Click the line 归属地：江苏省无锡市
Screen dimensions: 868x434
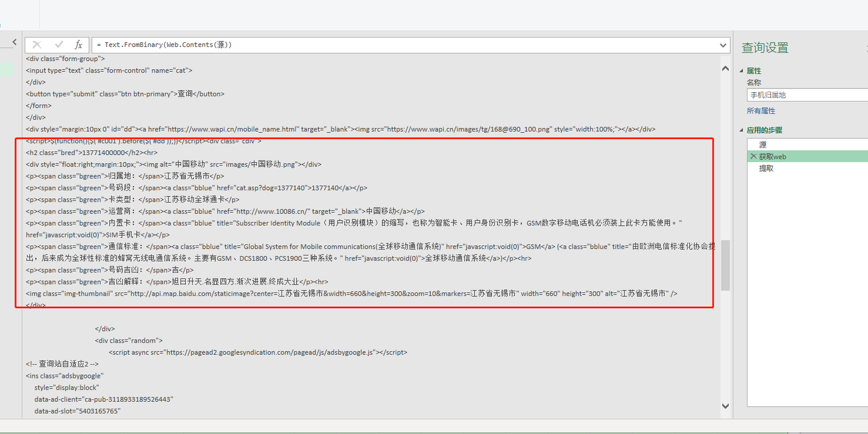point(125,176)
